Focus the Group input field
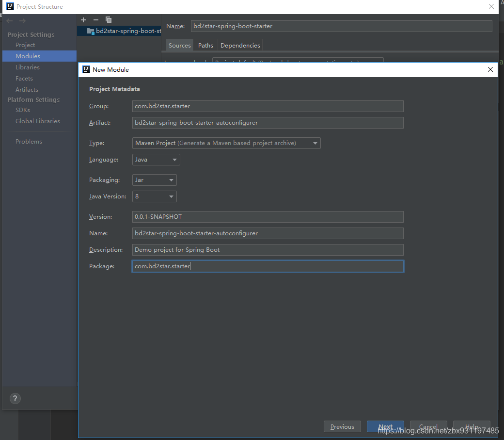Image resolution: width=504 pixels, height=440 pixels. click(268, 106)
